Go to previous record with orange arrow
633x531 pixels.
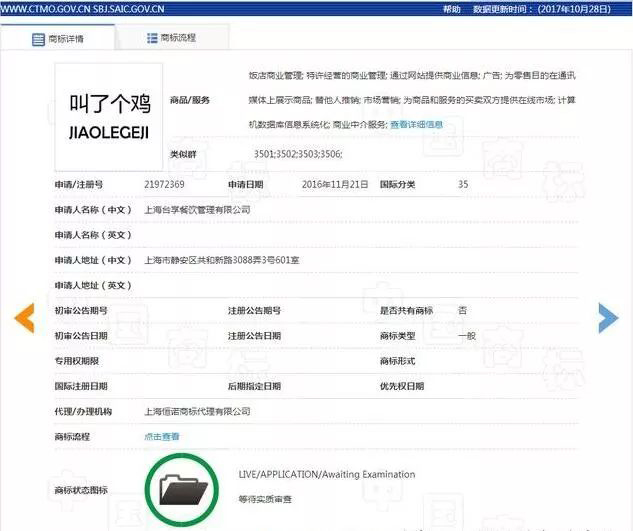pos(25,318)
